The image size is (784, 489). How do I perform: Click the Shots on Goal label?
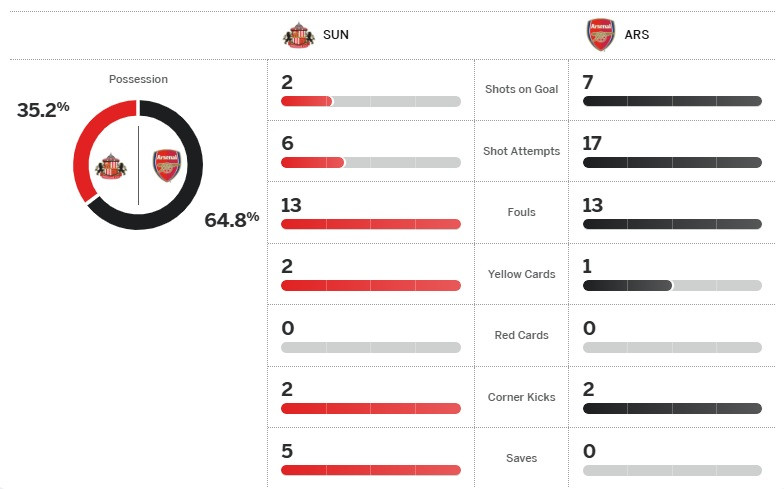pos(521,90)
